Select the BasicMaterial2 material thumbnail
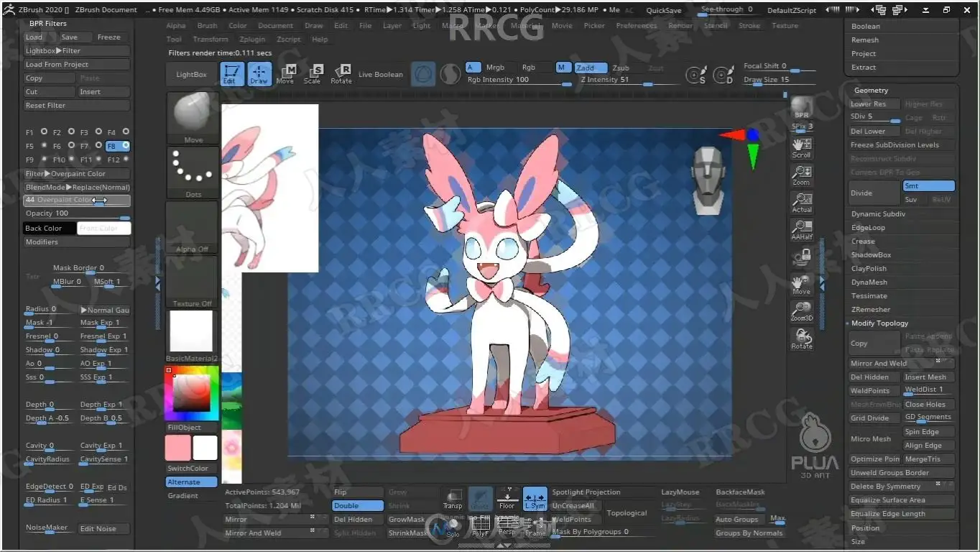 pos(191,334)
